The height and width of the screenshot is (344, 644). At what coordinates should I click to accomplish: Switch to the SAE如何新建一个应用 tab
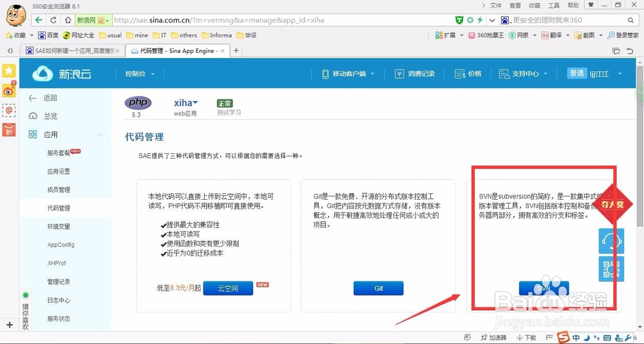pos(72,50)
